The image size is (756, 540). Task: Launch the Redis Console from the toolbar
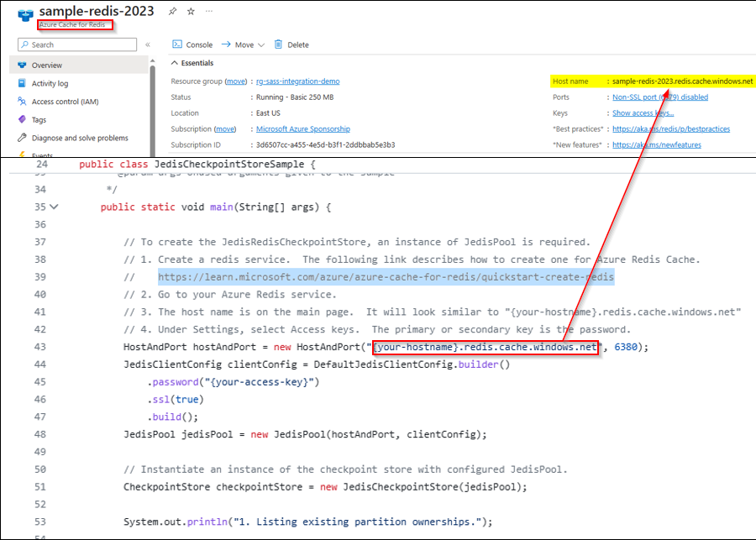pyautogui.click(x=192, y=44)
